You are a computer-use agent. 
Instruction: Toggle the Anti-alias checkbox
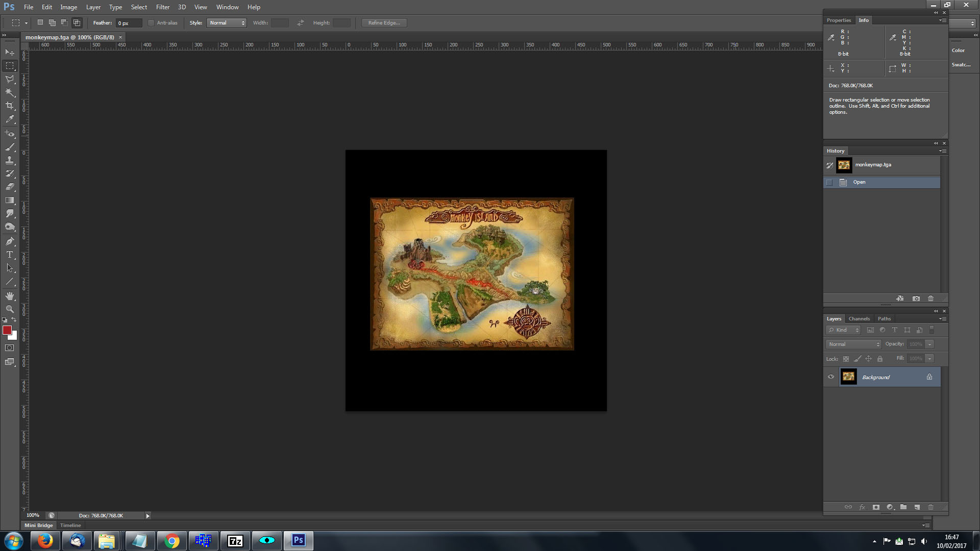pos(151,23)
